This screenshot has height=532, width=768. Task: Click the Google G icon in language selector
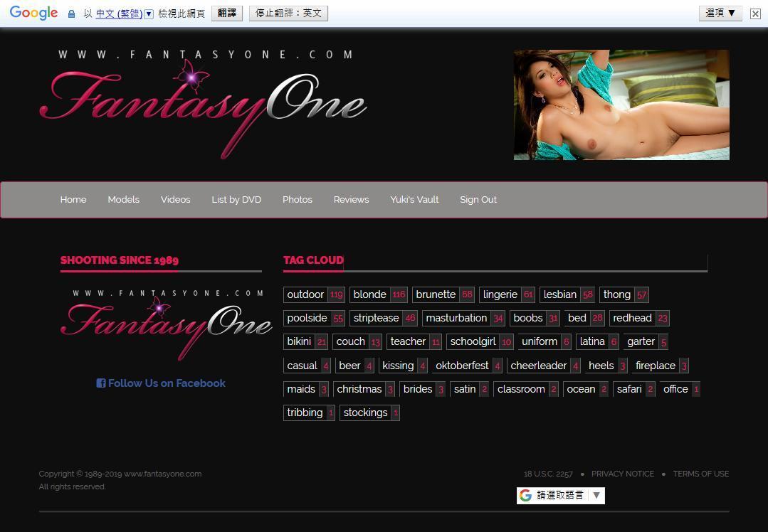pyautogui.click(x=525, y=495)
